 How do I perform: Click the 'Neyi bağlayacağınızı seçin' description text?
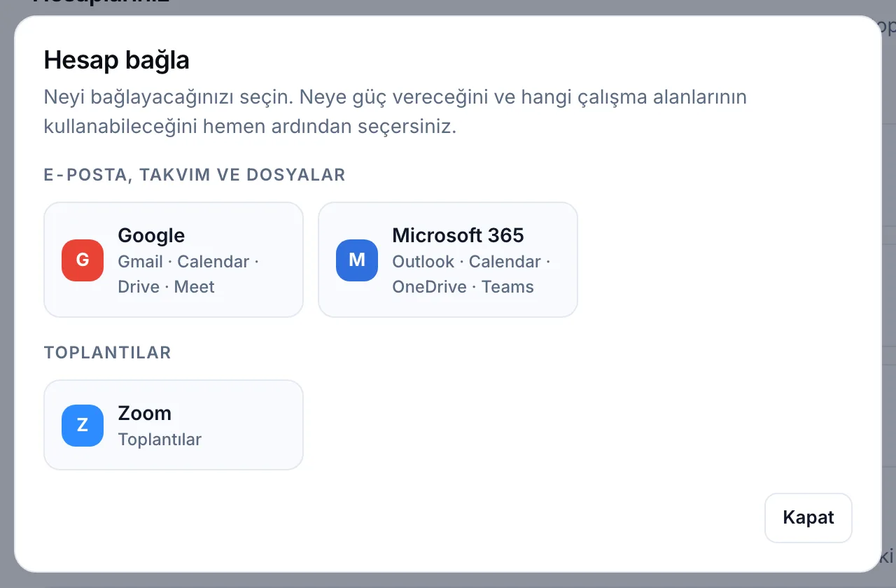coord(395,112)
